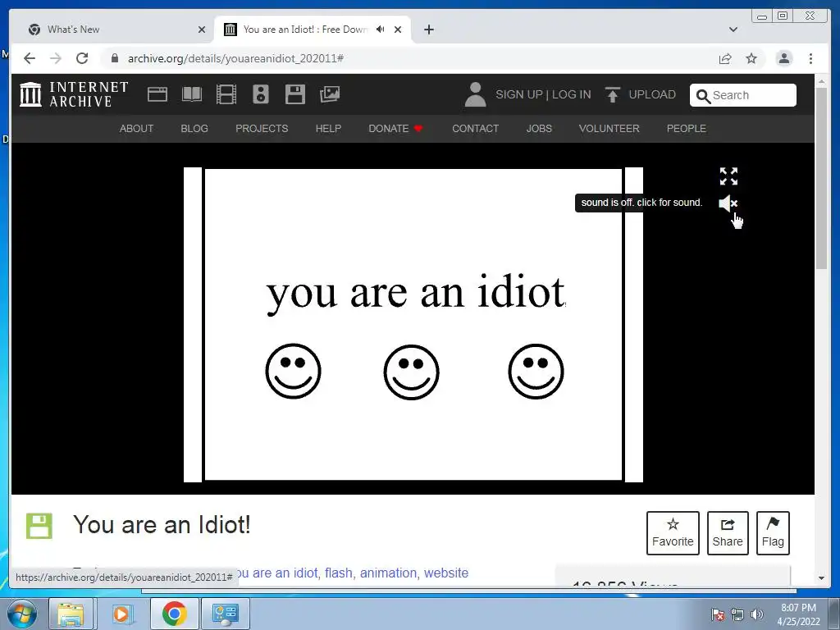Expand the tab search chevron
This screenshot has width=840, height=630.
(x=733, y=30)
